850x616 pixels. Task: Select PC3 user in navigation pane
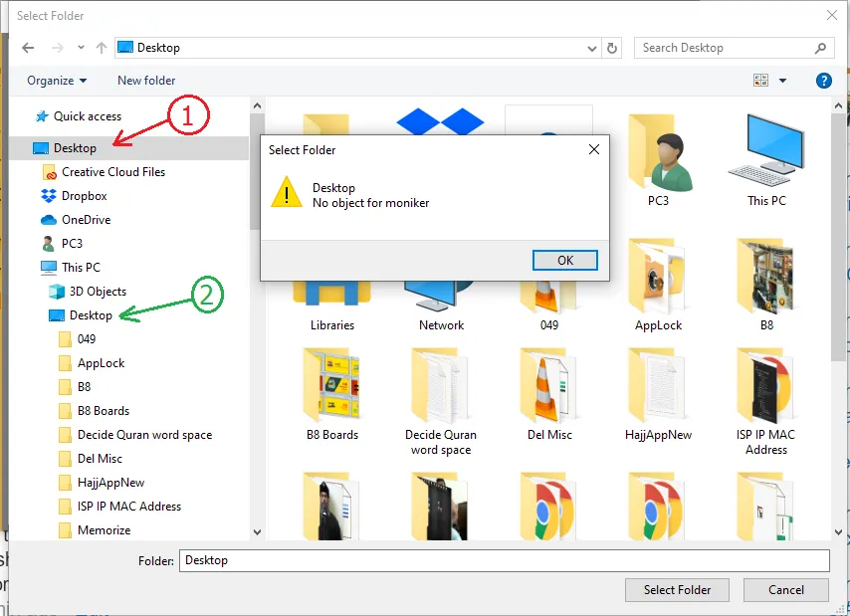[x=62, y=244]
